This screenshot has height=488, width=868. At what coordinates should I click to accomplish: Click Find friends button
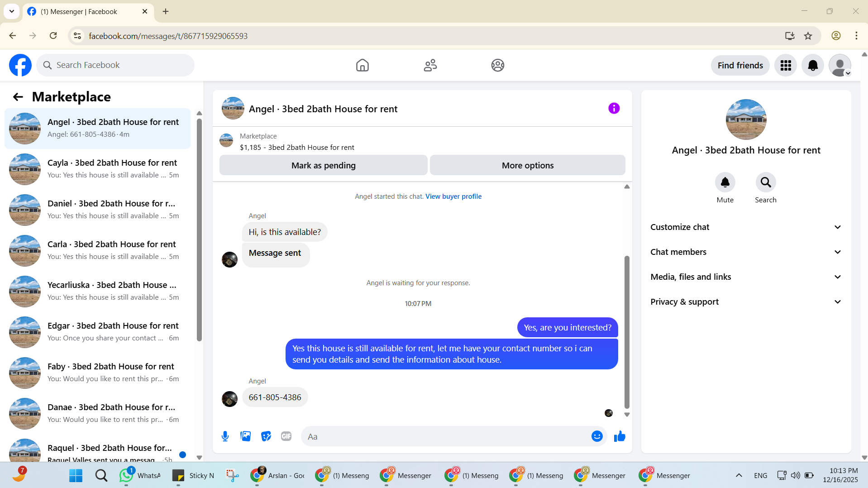[740, 66]
